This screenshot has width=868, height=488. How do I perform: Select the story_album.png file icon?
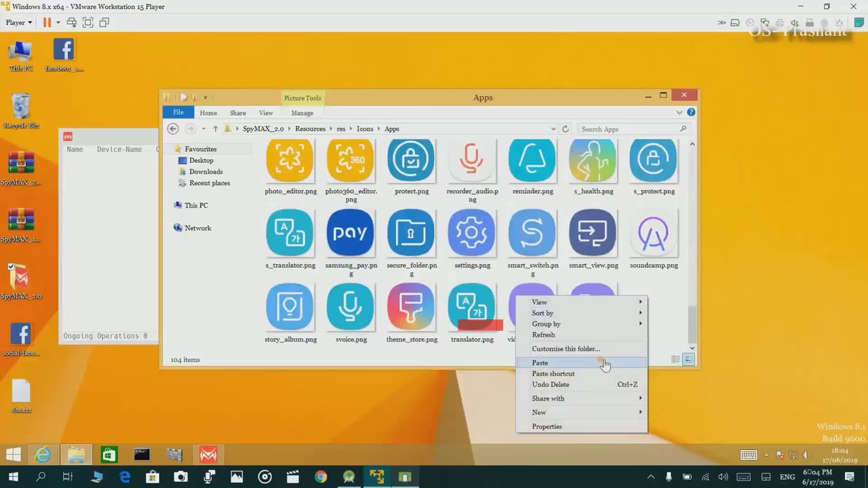coord(290,306)
